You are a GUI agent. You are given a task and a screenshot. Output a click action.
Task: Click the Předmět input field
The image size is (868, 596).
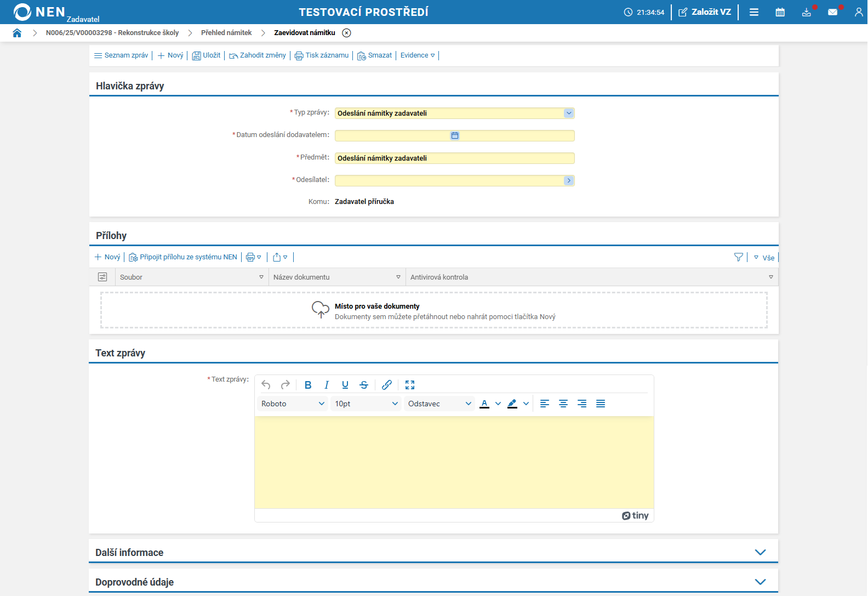tap(454, 158)
